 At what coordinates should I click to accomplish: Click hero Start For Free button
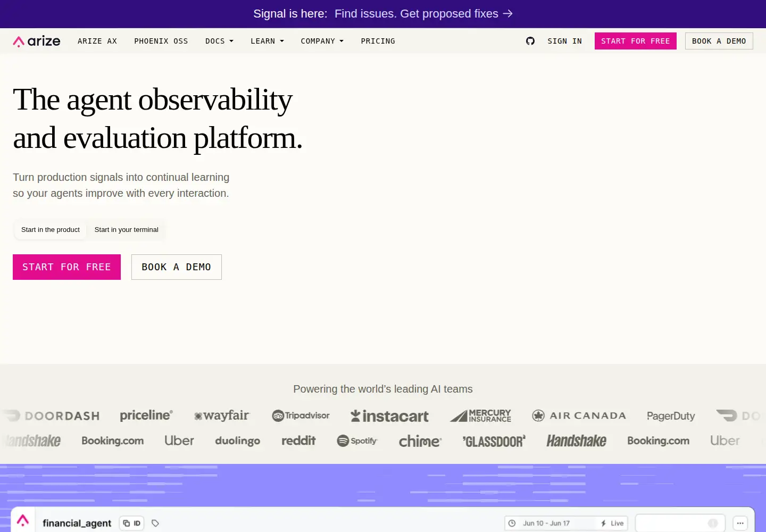point(66,267)
